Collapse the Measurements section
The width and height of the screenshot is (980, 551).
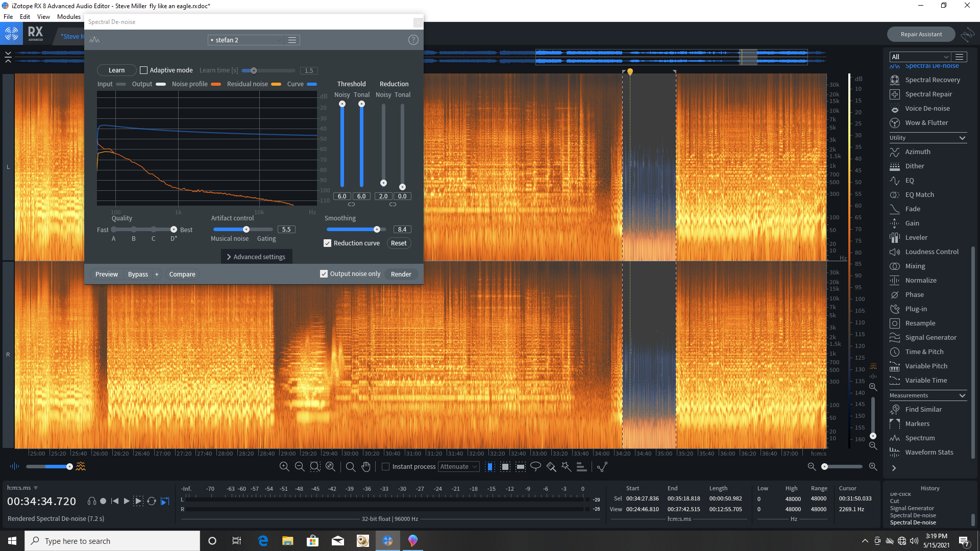(962, 395)
